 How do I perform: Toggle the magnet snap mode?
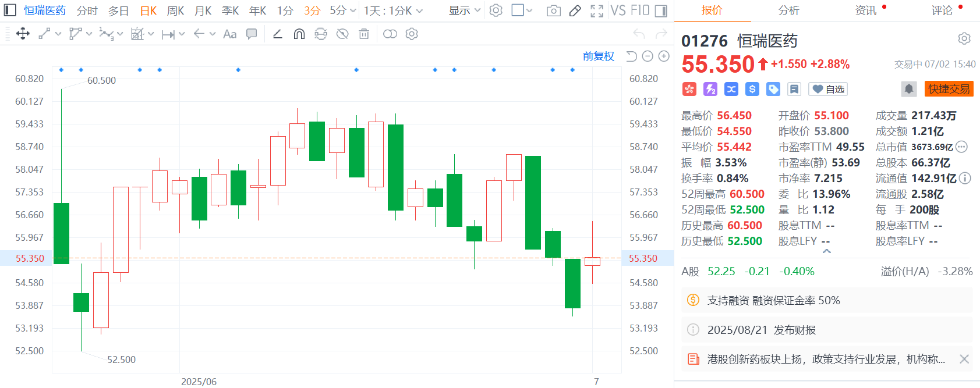pos(299,34)
